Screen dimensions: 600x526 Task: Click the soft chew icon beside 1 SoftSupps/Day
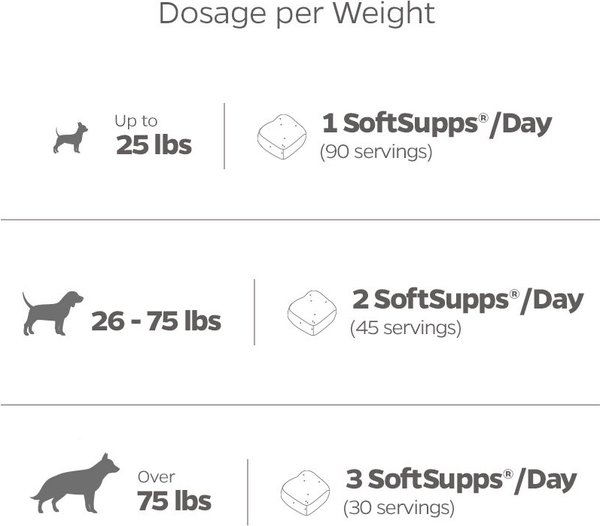pyautogui.click(x=282, y=137)
